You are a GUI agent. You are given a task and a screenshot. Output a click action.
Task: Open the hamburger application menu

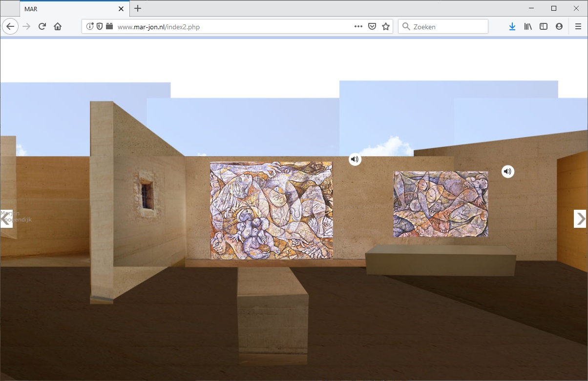[x=578, y=27]
